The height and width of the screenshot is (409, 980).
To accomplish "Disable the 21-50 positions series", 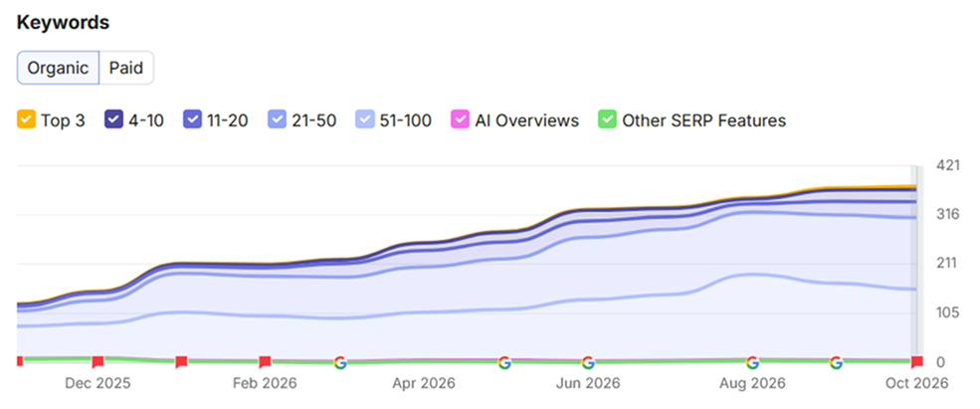I will click(x=277, y=120).
